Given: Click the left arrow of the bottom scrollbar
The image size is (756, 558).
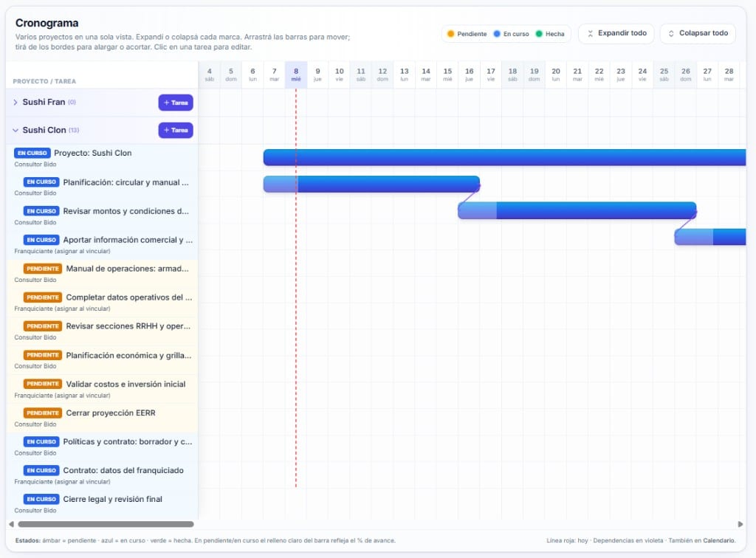Looking at the screenshot, I should tap(10, 525).
